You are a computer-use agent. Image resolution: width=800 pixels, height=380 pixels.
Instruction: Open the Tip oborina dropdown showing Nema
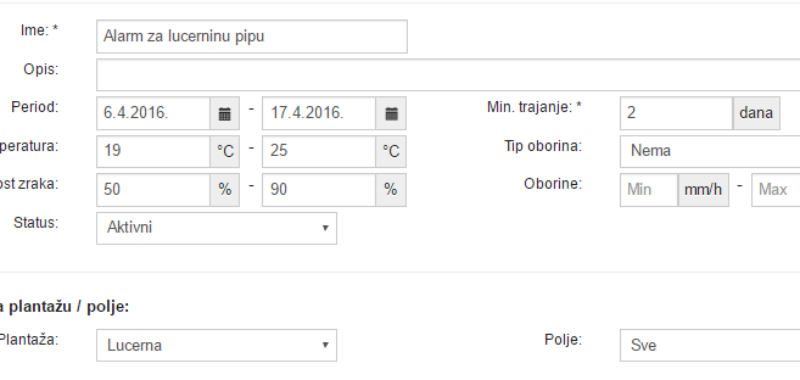710,151
